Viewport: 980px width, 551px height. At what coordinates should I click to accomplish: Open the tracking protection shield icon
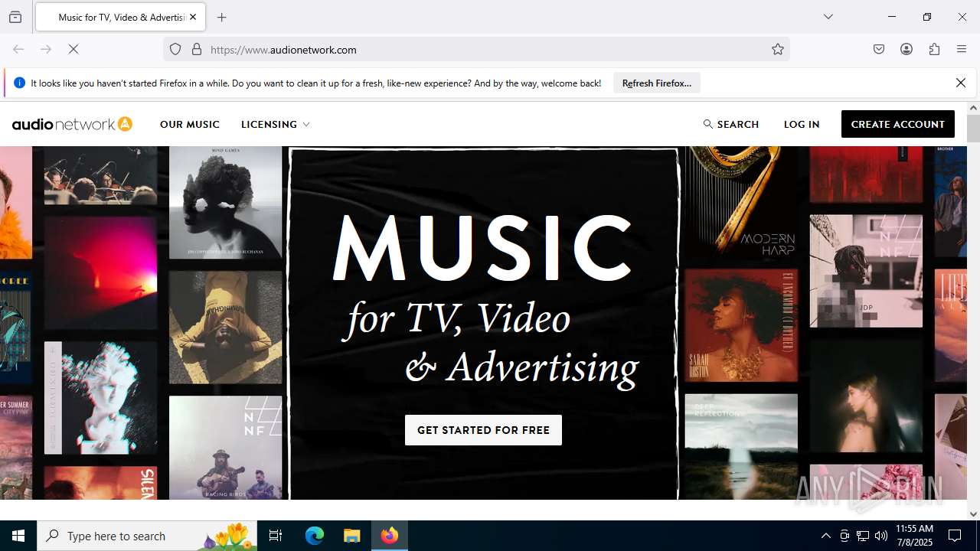(175, 49)
